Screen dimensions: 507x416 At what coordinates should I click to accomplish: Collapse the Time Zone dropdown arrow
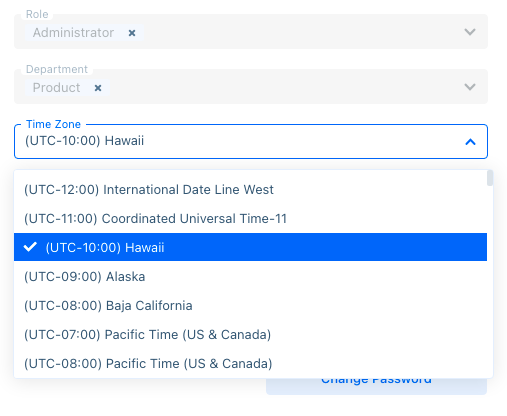coord(470,142)
